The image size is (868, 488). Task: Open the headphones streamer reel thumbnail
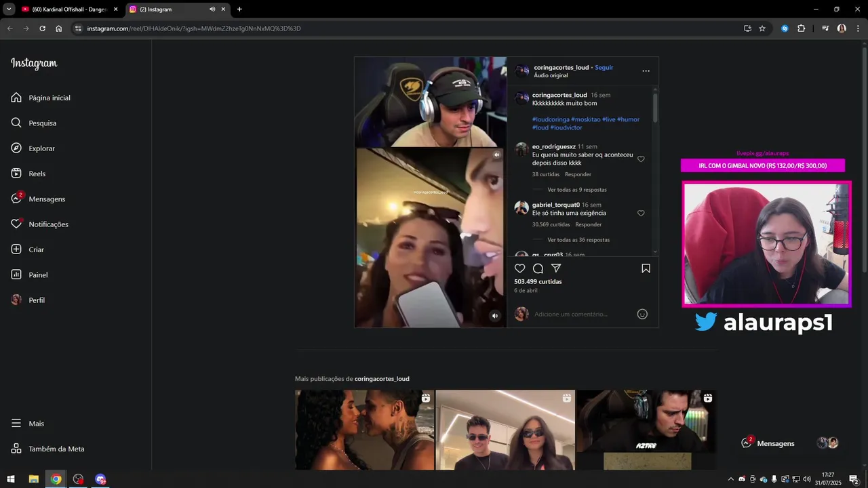[x=646, y=430]
